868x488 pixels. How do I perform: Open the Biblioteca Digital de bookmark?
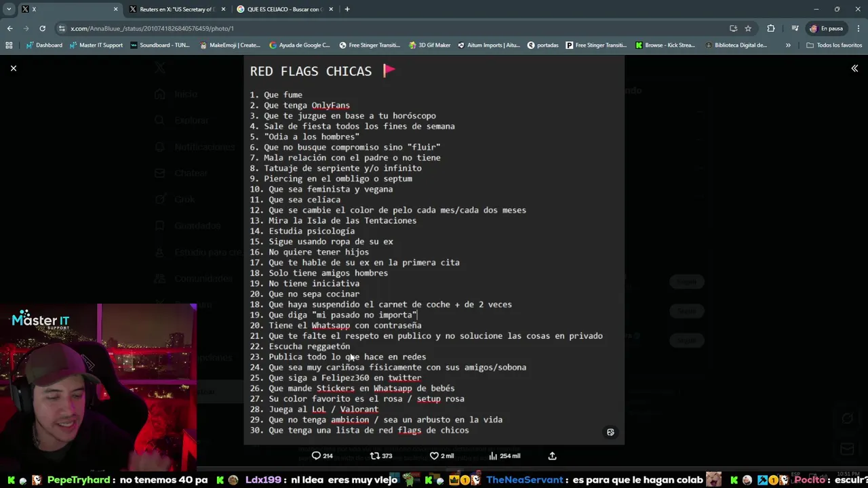[736, 45]
